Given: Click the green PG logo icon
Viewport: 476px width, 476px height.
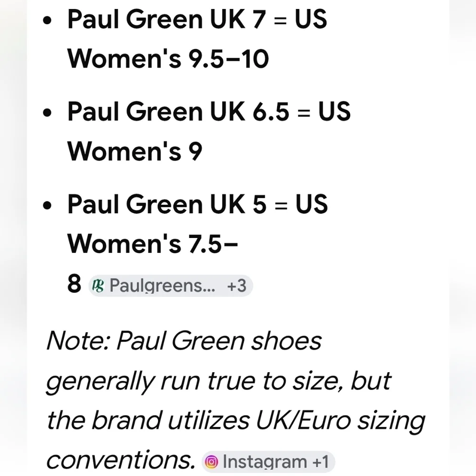Looking at the screenshot, I should point(98,286).
